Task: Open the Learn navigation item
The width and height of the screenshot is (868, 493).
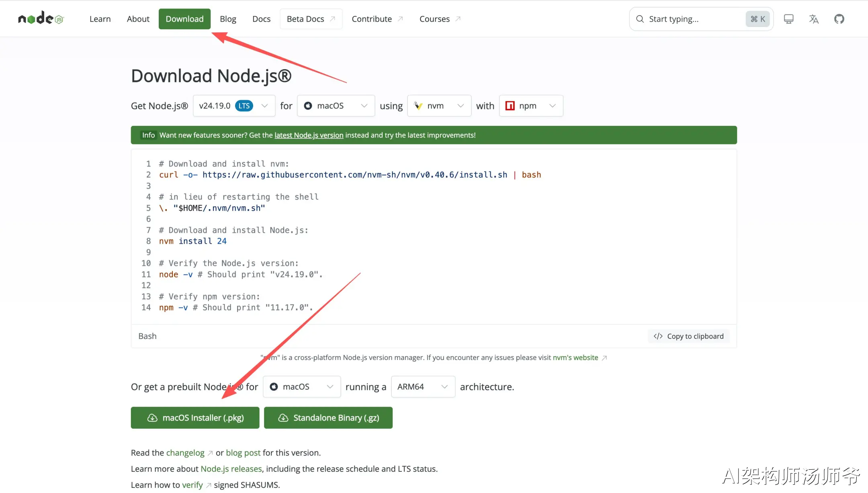Action: click(100, 19)
